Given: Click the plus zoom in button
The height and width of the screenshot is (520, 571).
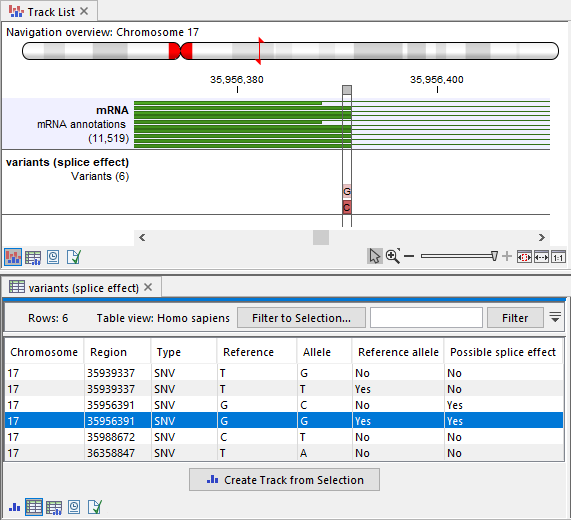Looking at the screenshot, I should click(x=507, y=256).
